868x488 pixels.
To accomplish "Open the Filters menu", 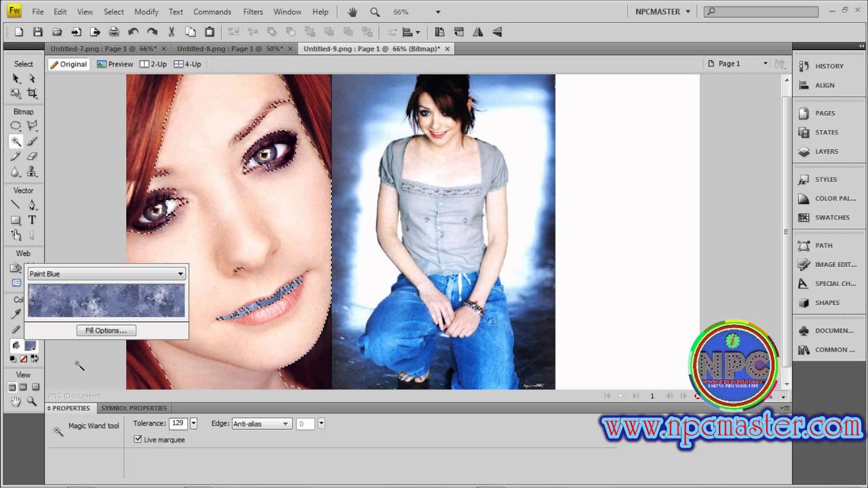I will tap(253, 12).
